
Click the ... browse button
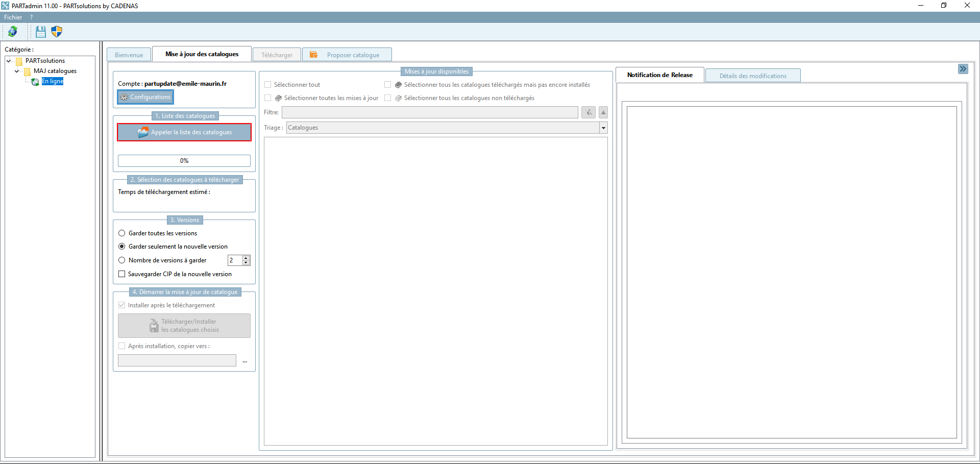(x=245, y=361)
